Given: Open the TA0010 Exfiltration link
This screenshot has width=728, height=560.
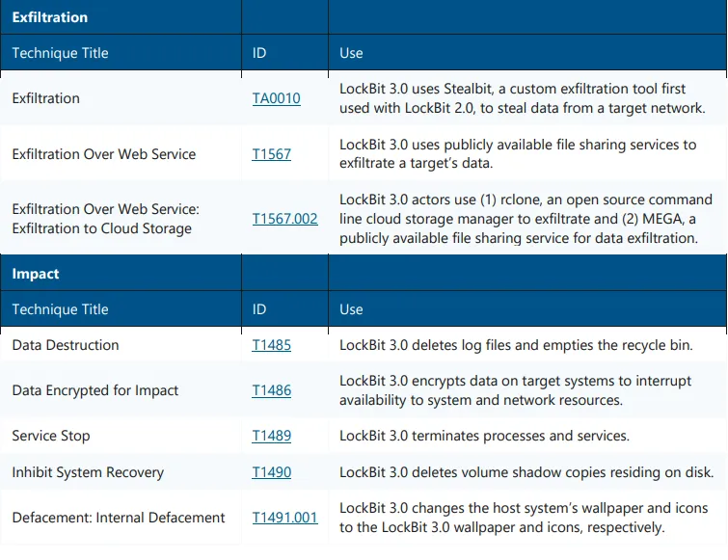Looking at the screenshot, I should (276, 98).
